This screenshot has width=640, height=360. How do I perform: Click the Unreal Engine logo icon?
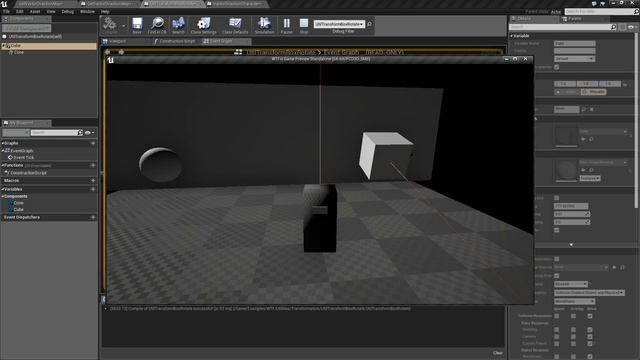coord(4,4)
